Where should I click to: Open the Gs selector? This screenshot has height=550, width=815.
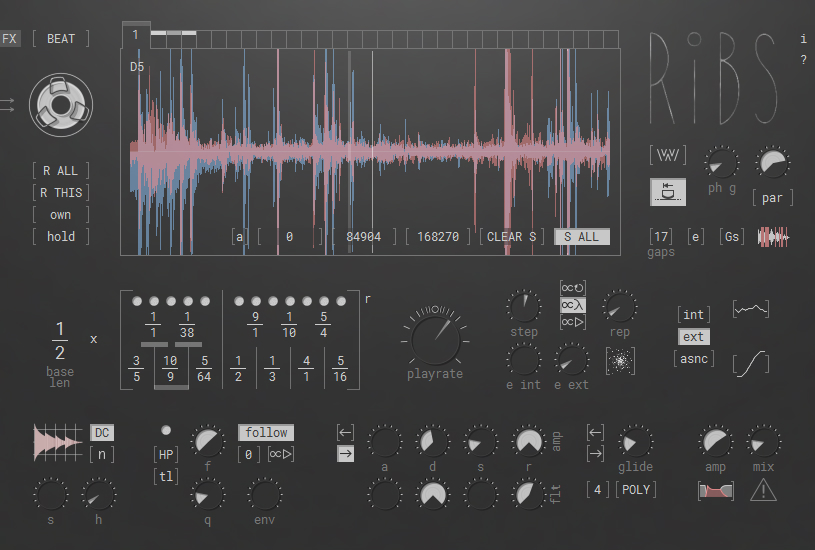(733, 237)
